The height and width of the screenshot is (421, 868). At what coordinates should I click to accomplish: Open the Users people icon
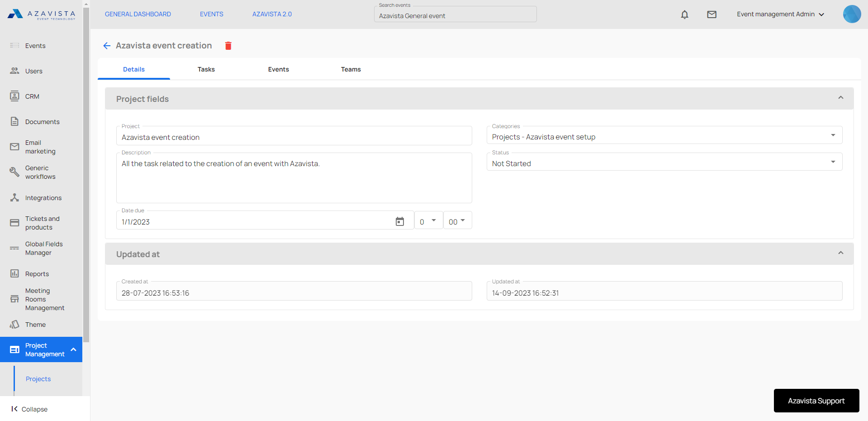click(x=14, y=71)
